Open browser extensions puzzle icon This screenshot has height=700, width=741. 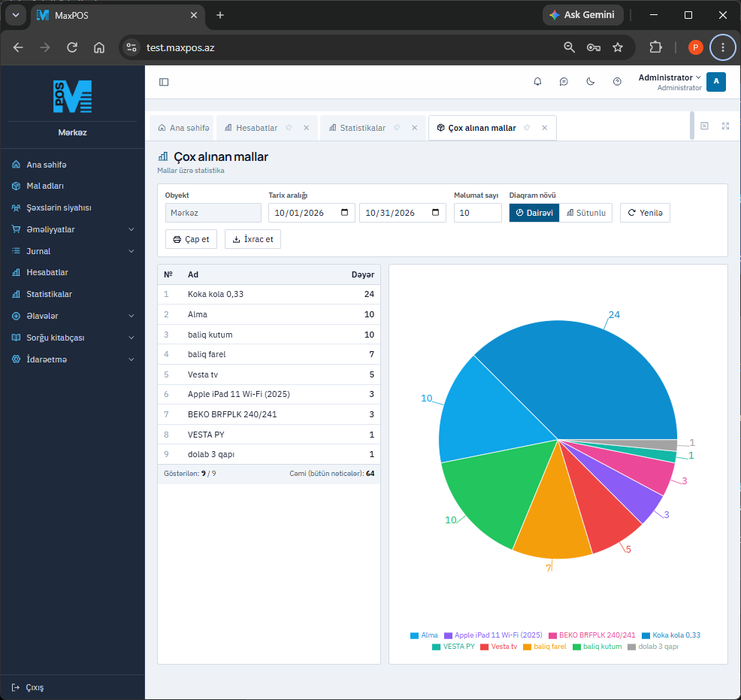click(655, 47)
